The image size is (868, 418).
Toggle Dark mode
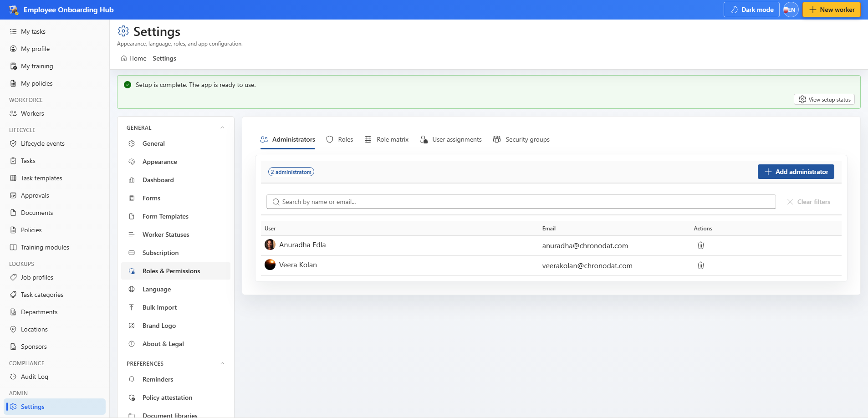(751, 10)
